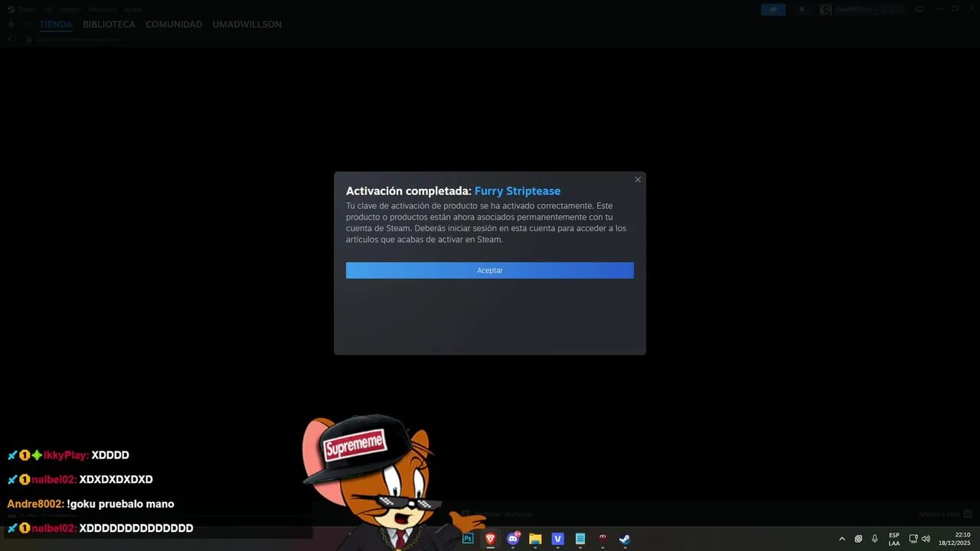
Task: Open the clock showing 22:10 18/12/2025
Action: 954,539
